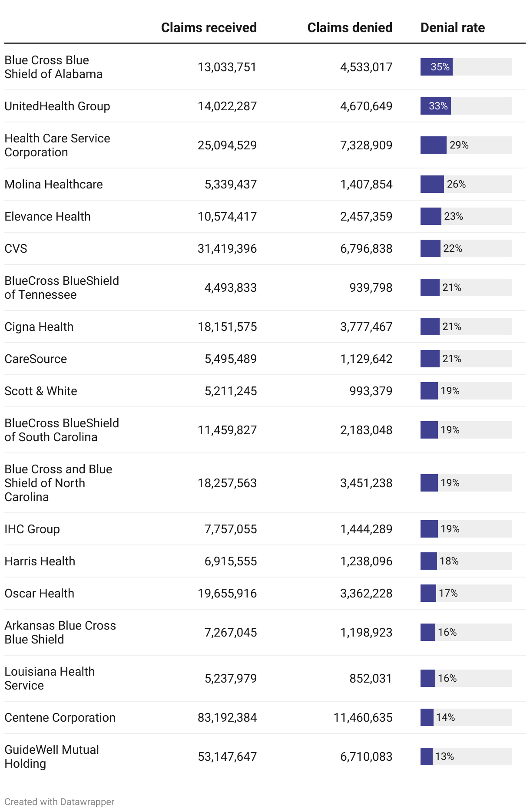Select claims denied value 2,183,048
This screenshot has width=530, height=812.
[x=366, y=430]
